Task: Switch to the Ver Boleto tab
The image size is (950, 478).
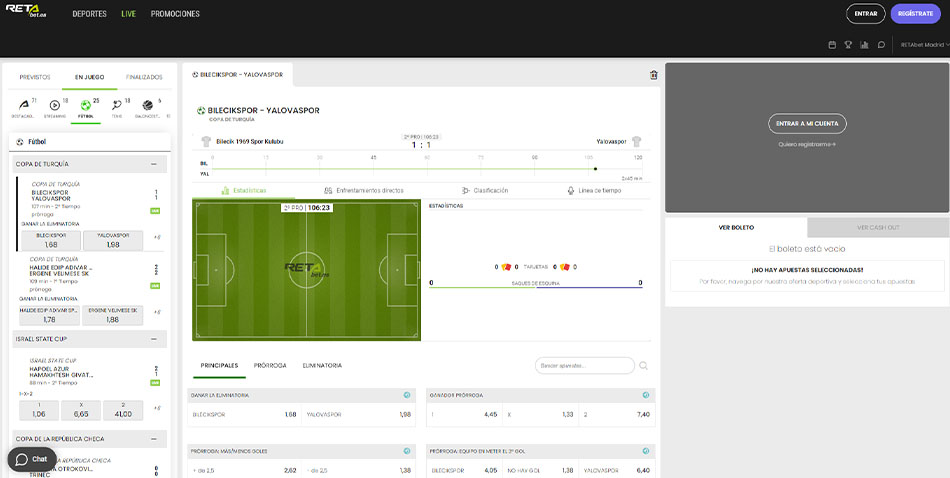Action: tap(736, 228)
